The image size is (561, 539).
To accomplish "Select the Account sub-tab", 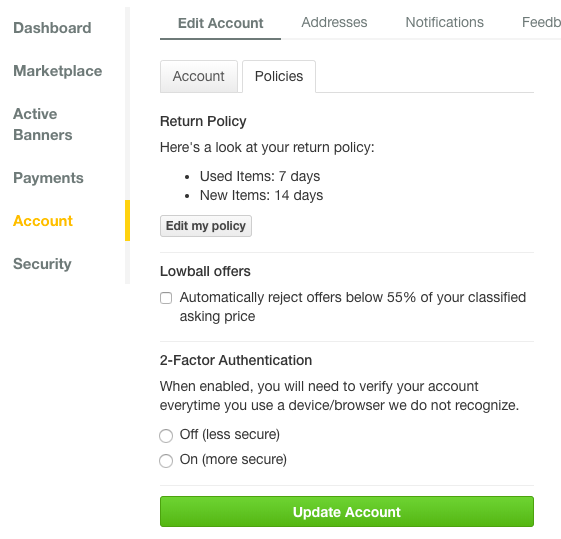I will [x=199, y=76].
